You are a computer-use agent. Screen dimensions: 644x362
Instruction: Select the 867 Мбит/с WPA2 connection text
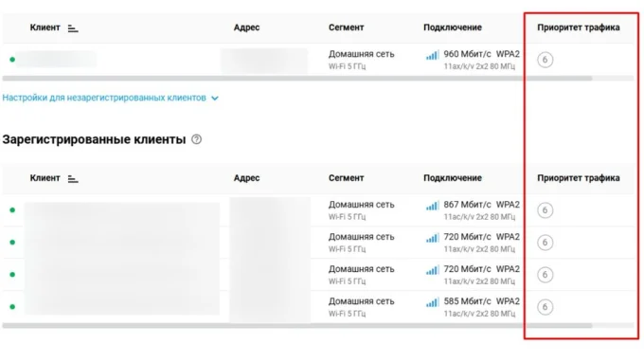point(481,205)
